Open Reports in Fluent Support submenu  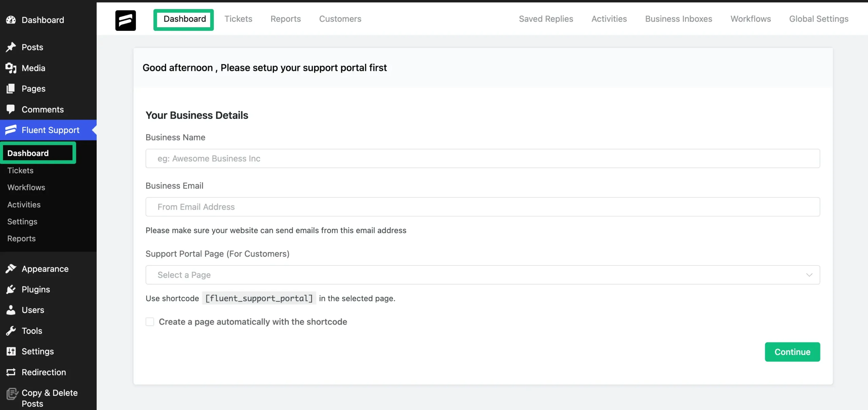pyautogui.click(x=21, y=239)
